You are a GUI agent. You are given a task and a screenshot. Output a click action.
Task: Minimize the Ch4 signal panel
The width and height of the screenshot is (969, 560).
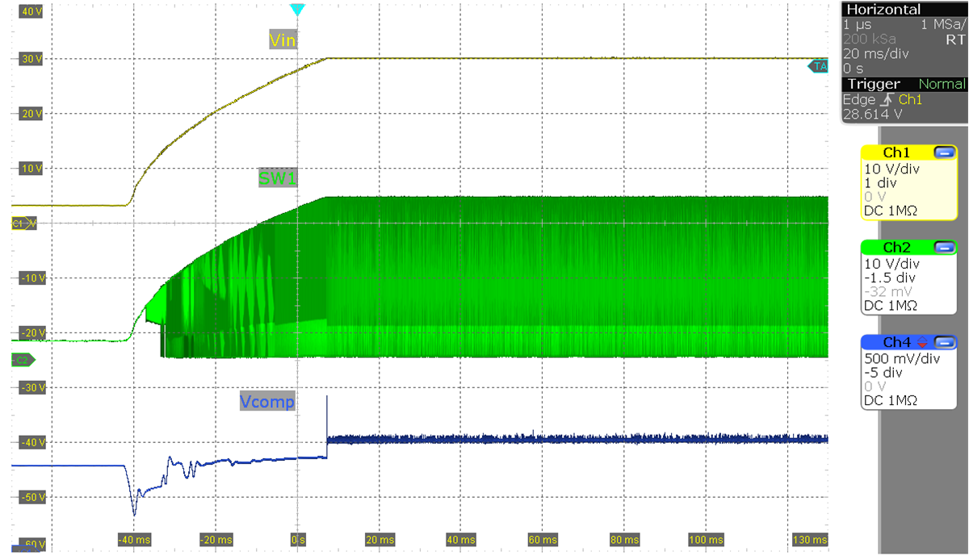coord(943,342)
